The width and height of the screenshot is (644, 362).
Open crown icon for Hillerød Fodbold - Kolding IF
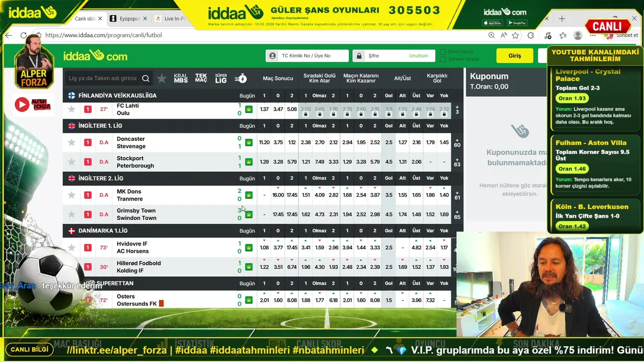point(249,267)
